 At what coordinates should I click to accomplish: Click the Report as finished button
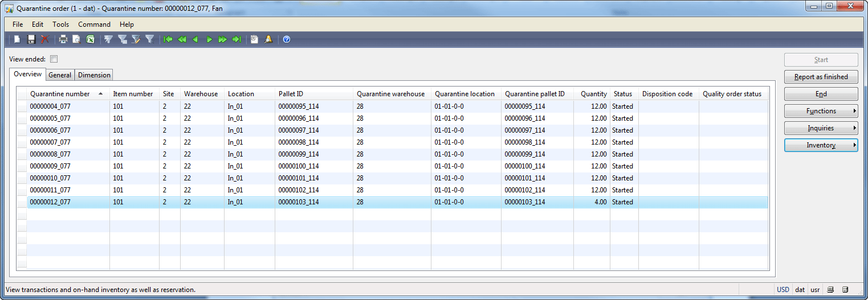[821, 77]
